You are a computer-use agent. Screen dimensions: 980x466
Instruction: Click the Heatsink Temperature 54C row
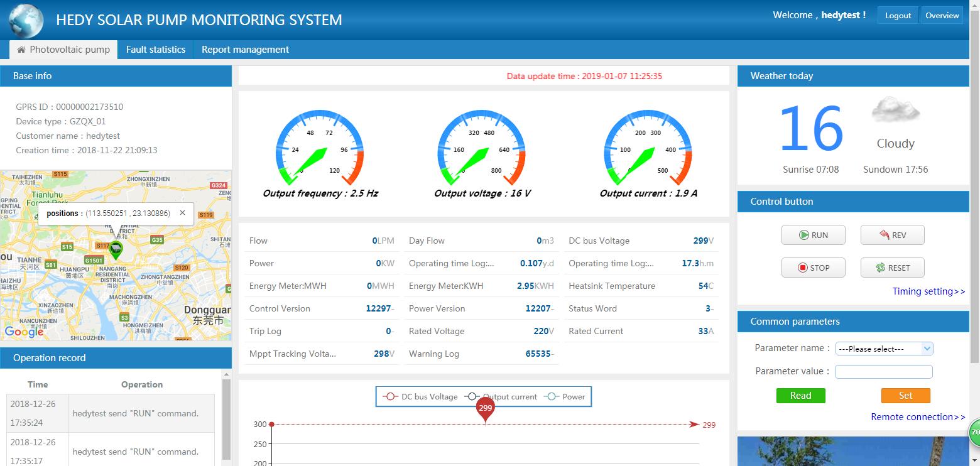641,286
